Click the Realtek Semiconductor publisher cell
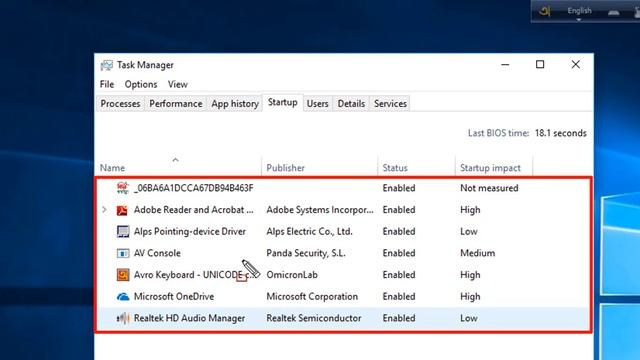 (x=313, y=318)
